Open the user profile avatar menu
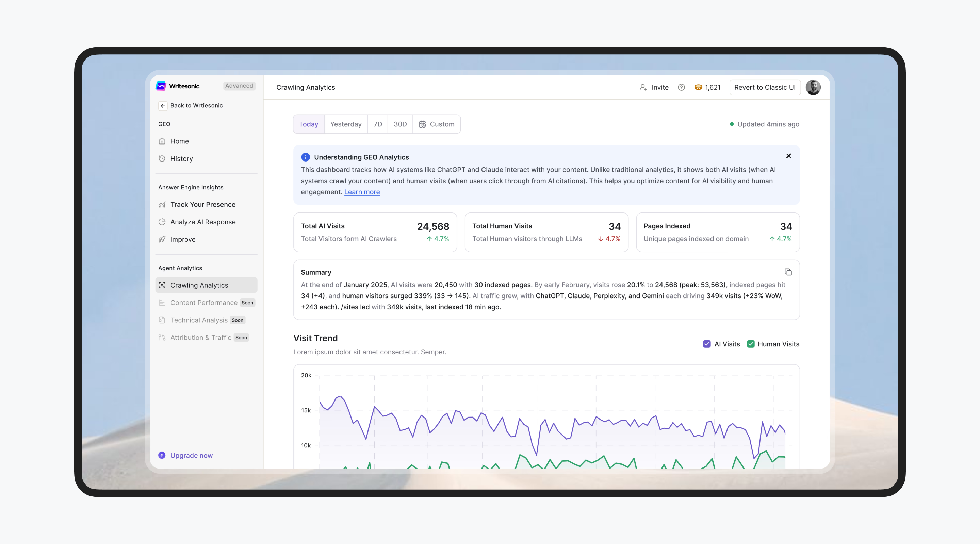Image resolution: width=980 pixels, height=544 pixels. point(813,87)
